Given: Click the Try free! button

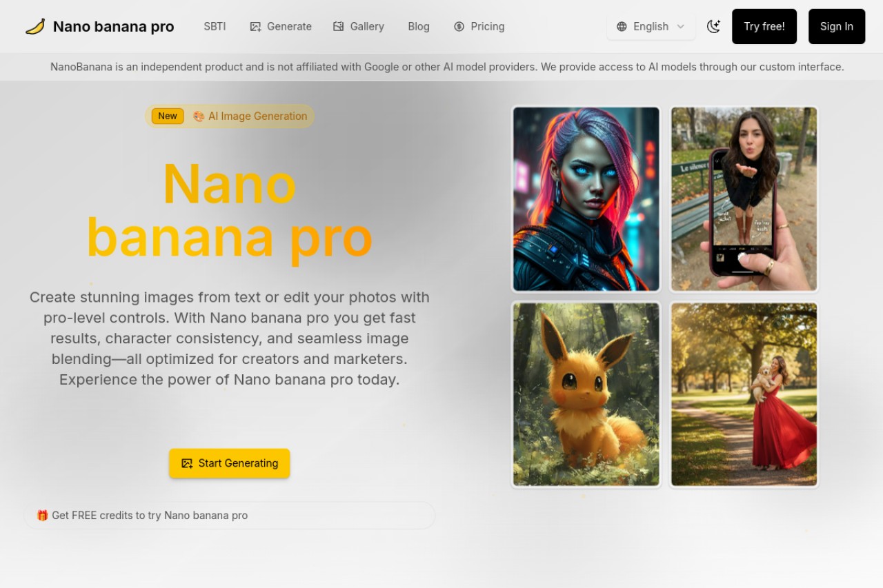Looking at the screenshot, I should (764, 26).
